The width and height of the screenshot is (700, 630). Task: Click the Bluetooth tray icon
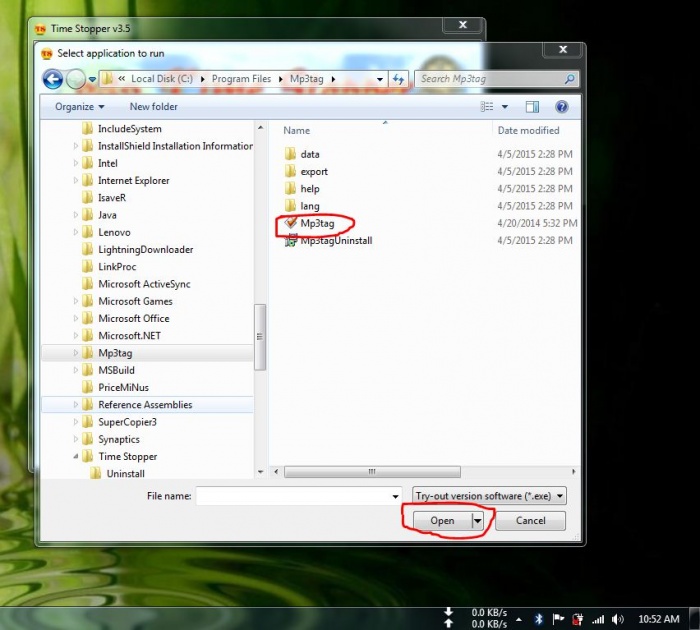click(x=538, y=619)
